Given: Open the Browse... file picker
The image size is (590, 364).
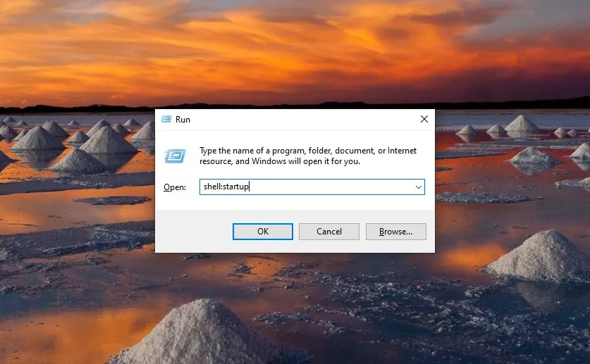Looking at the screenshot, I should click(x=395, y=232).
